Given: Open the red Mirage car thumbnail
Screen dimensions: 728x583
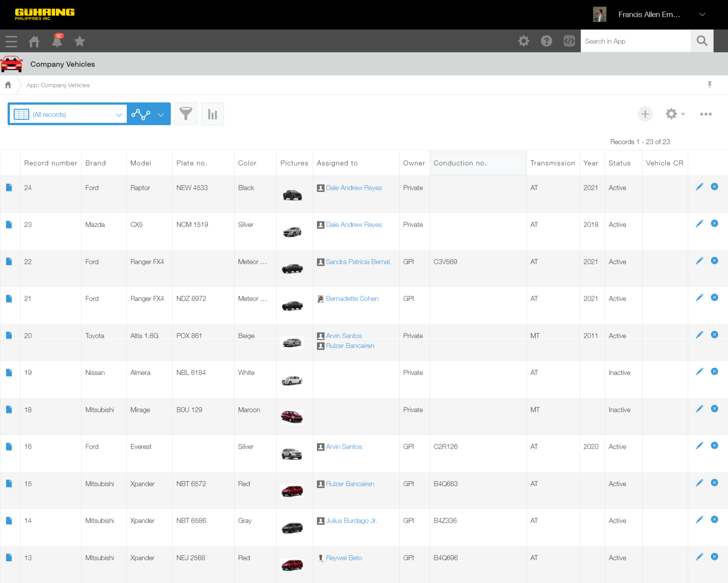Looking at the screenshot, I should [x=292, y=417].
